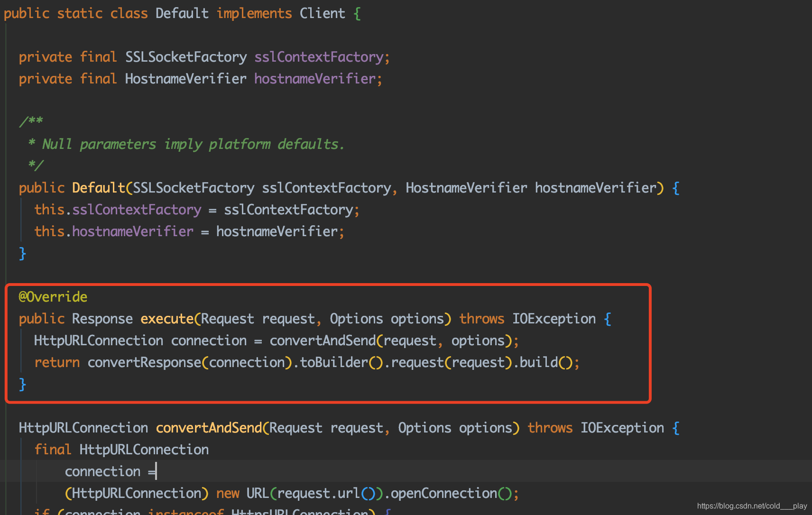Click convertAndSend call inside execute method
The image size is (812, 515).
point(323,340)
